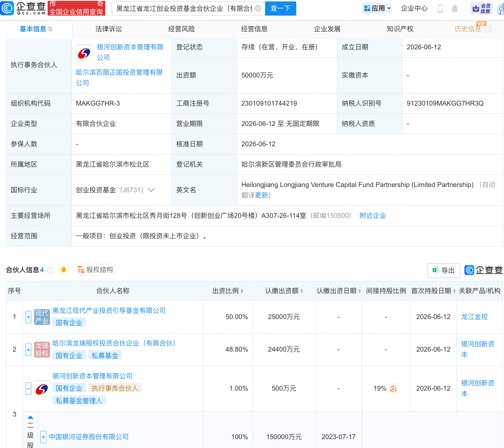Click the orange bell monitor icon
504x448 pixels.
63,270
